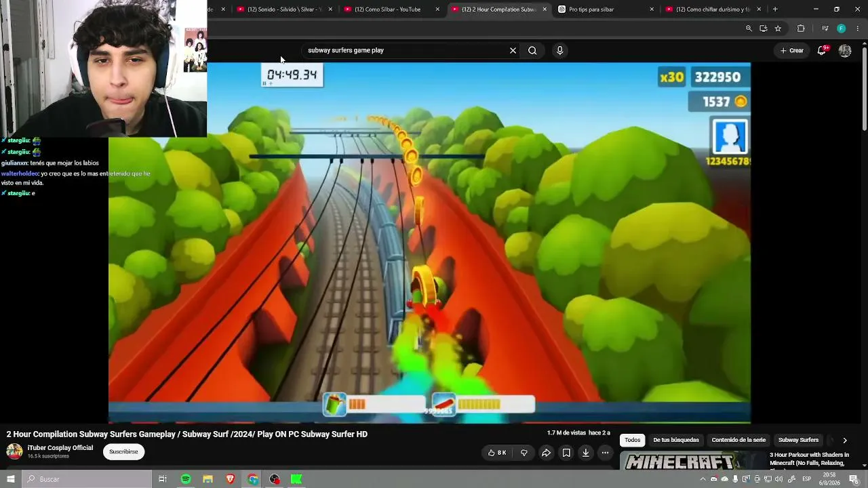868x488 pixels.
Task: Dislike the video with thumbs down
Action: click(x=524, y=453)
